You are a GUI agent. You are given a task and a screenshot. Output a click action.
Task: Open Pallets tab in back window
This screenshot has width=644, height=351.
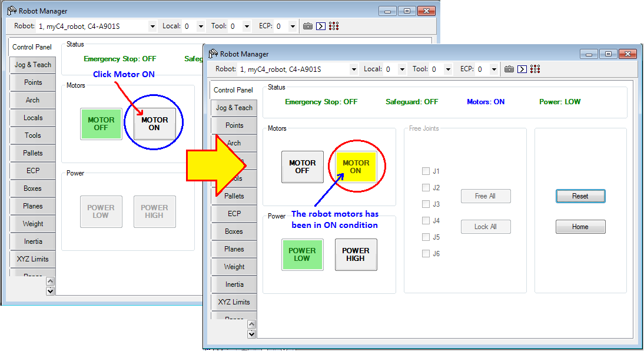click(x=33, y=153)
